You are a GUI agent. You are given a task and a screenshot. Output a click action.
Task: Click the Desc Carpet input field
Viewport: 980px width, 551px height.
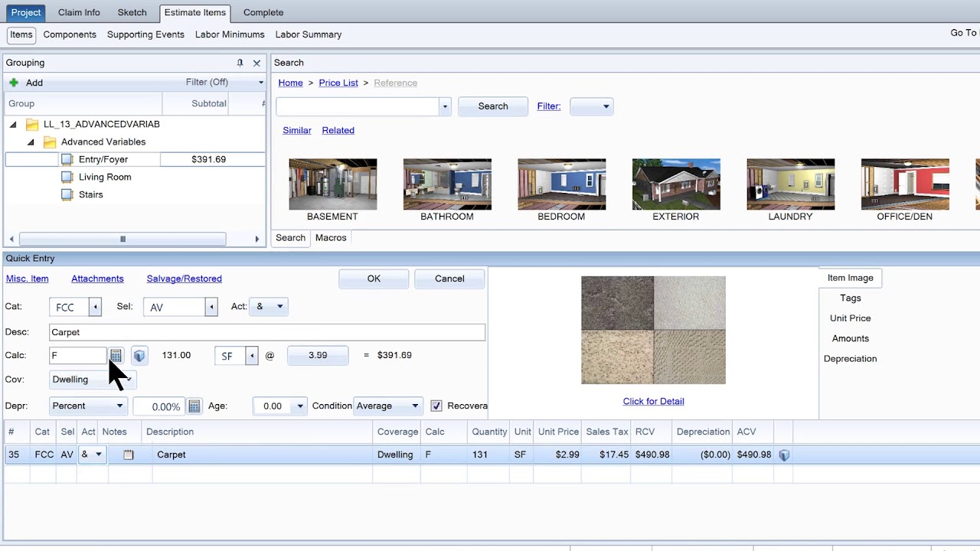coord(267,332)
